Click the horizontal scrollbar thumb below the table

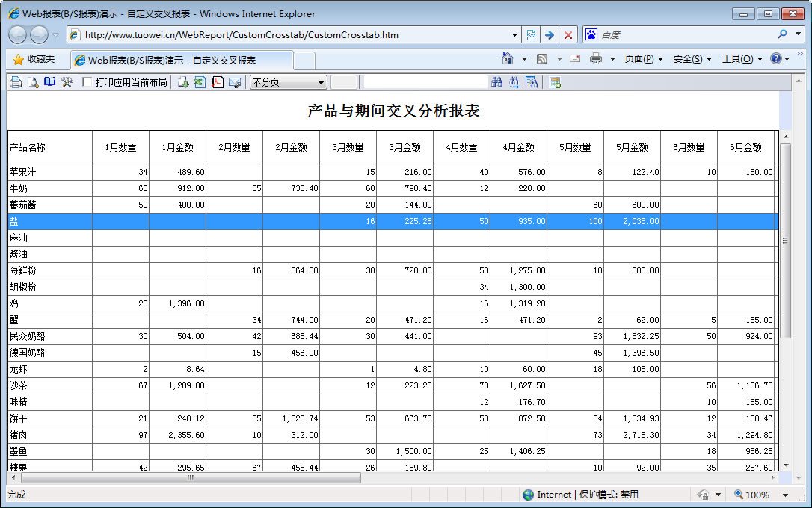click(191, 477)
